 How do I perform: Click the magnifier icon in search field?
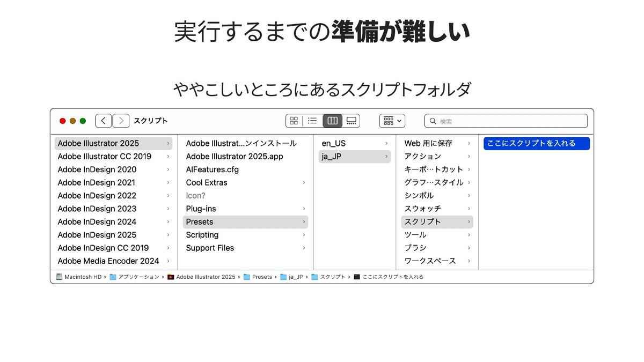pyautogui.click(x=433, y=121)
